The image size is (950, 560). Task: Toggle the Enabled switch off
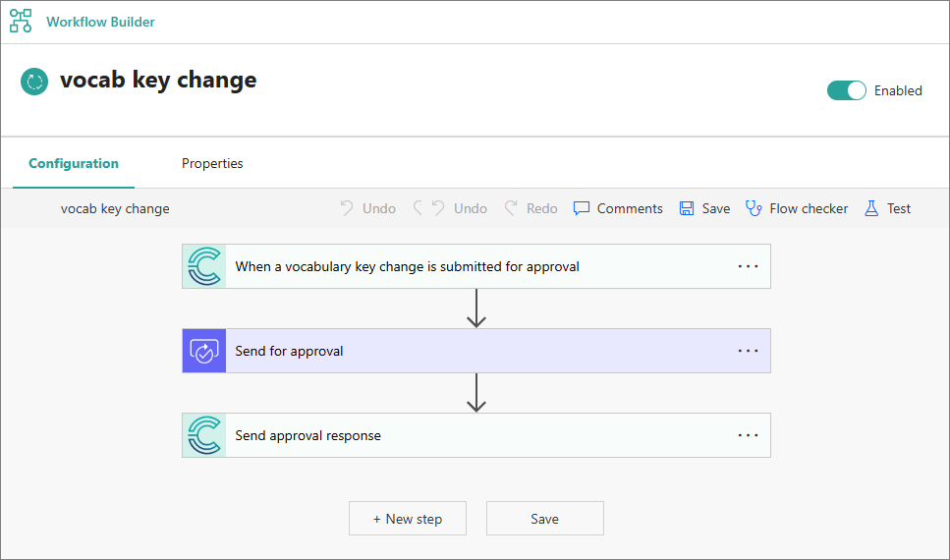tap(847, 91)
